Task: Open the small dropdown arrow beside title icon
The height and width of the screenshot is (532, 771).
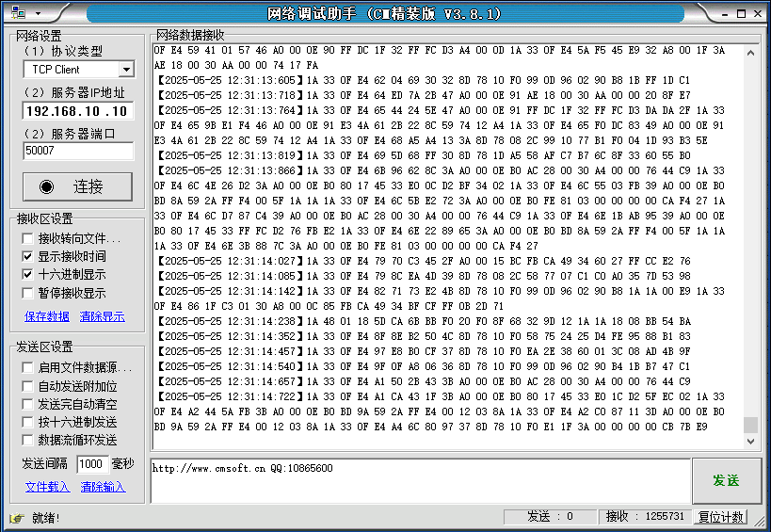Action: click(x=39, y=13)
